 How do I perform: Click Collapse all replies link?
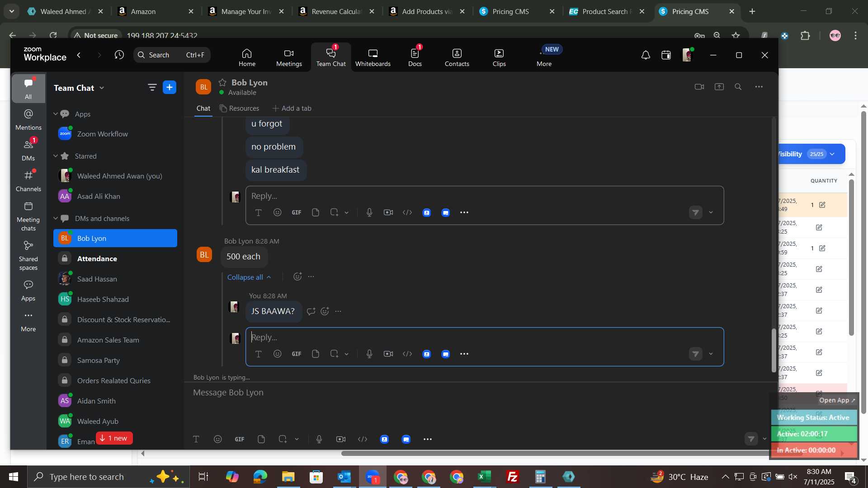249,277
